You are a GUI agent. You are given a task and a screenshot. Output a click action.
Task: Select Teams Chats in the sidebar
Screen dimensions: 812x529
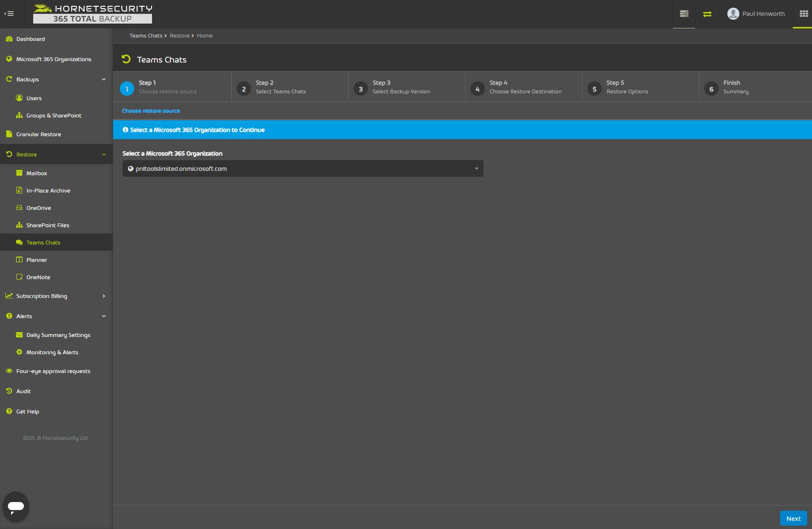click(x=43, y=243)
